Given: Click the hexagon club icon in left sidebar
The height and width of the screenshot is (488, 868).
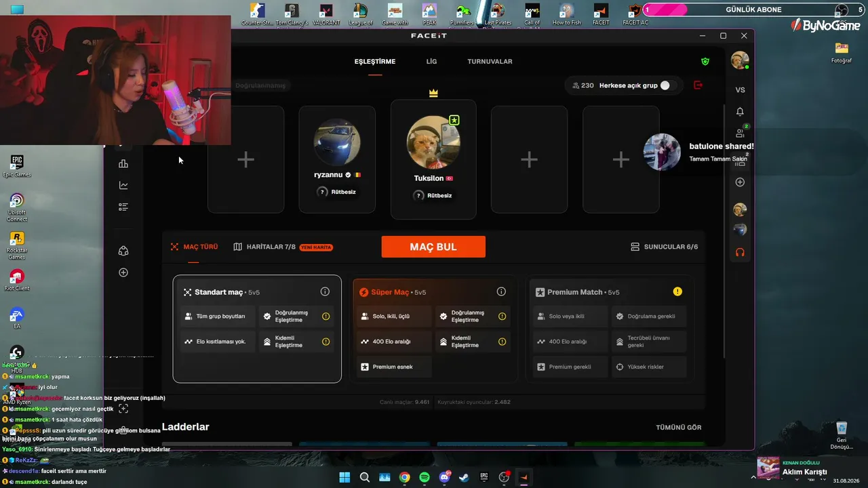Looking at the screenshot, I should 123,251.
